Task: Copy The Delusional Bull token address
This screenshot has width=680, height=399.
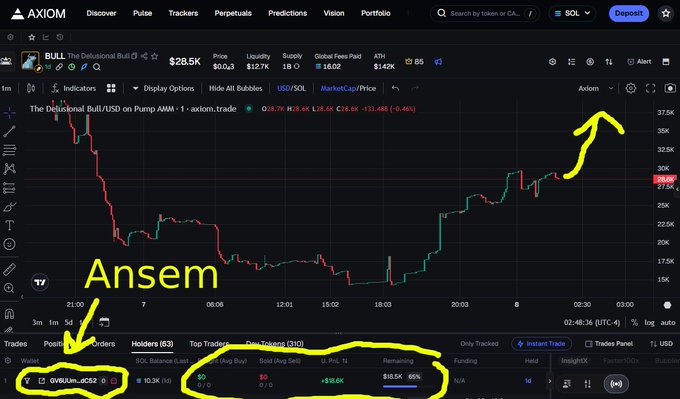Action: click(134, 56)
